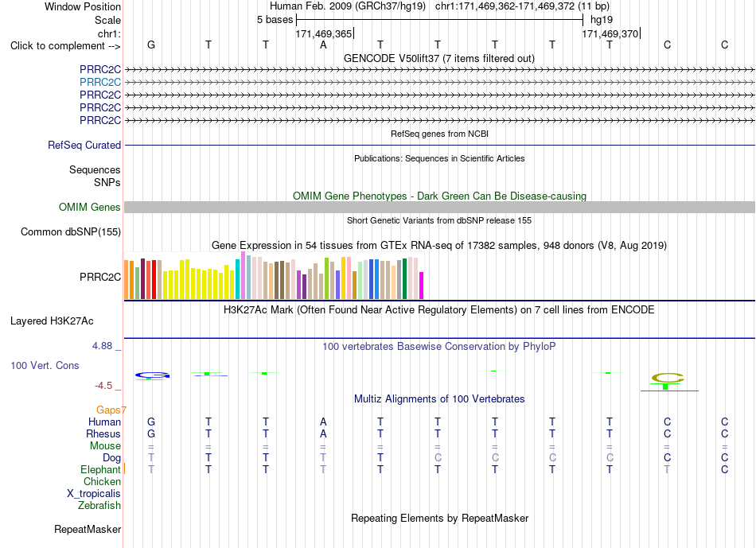This screenshot has width=756, height=548.
Task: Click the Layered H3K27Ac track label
Action: click(x=52, y=321)
